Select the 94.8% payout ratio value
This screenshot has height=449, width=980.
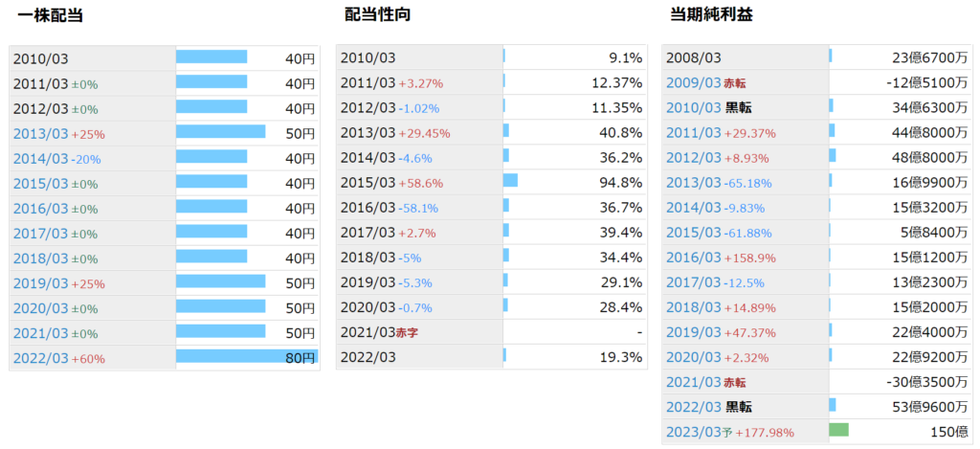pyautogui.click(x=620, y=183)
